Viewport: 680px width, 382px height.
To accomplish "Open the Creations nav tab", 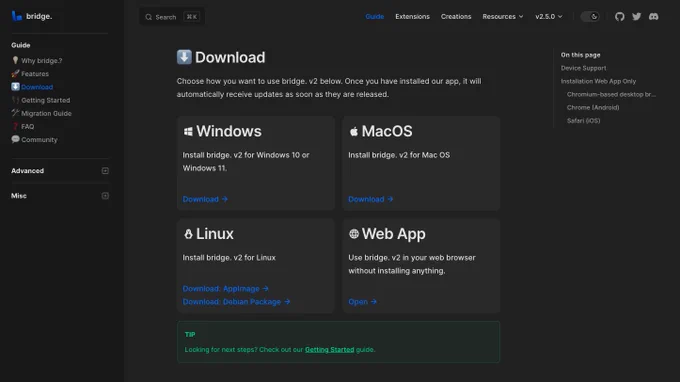I will tap(456, 16).
